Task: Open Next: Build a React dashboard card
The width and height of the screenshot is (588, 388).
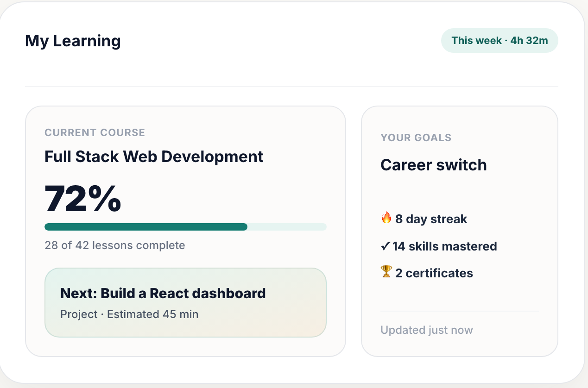Action: [185, 303]
